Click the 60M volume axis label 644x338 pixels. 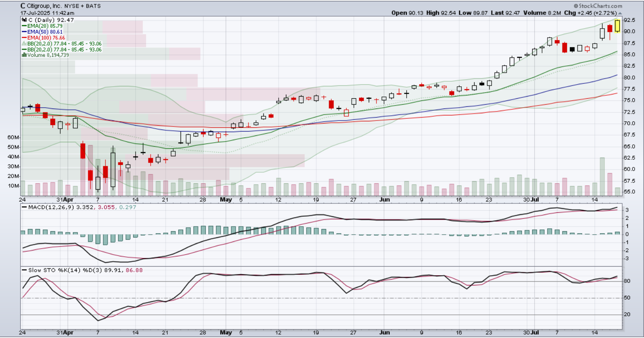click(13, 138)
